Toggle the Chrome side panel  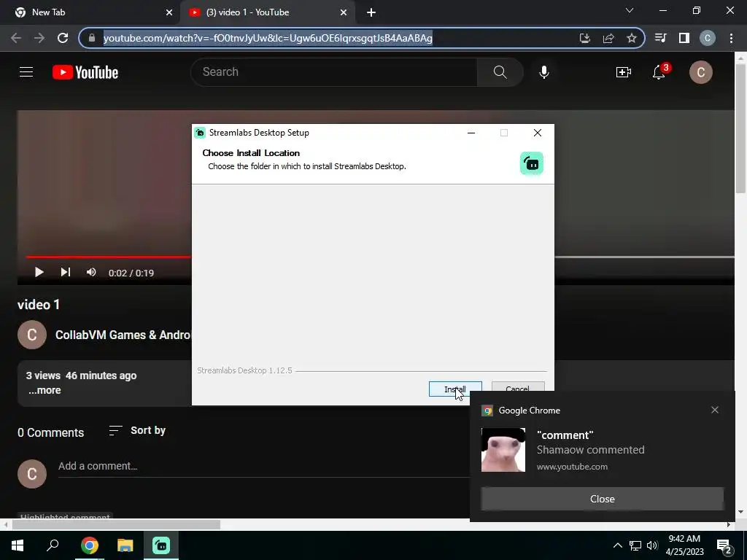[684, 38]
